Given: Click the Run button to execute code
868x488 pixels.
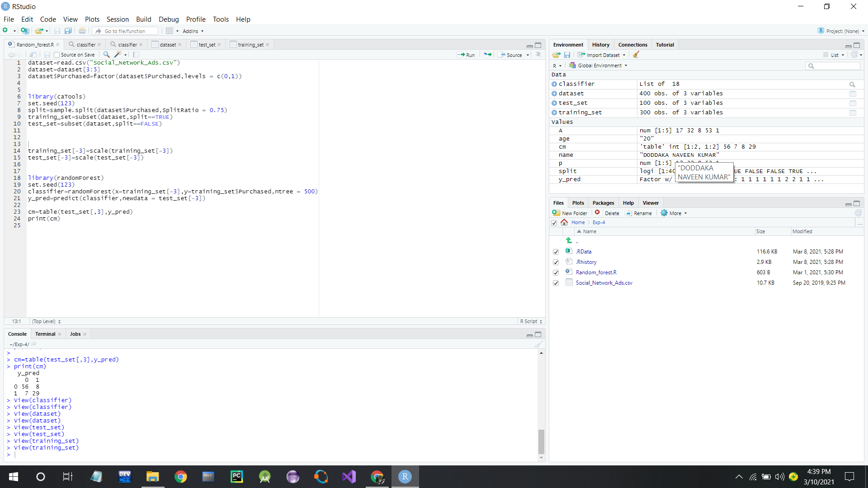Looking at the screenshot, I should [x=467, y=54].
